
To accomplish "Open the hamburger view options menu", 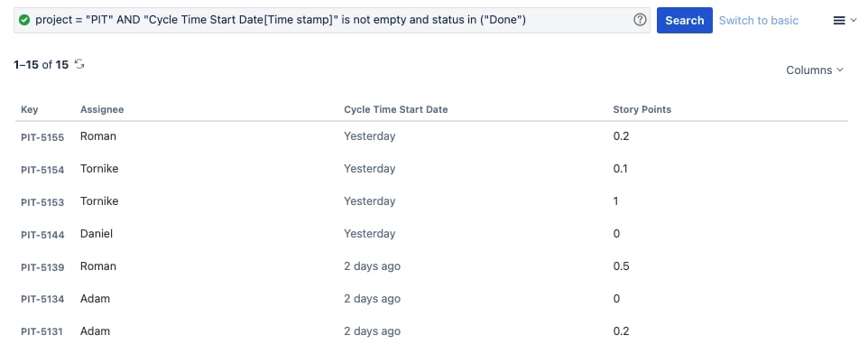I will pyautogui.click(x=839, y=21).
